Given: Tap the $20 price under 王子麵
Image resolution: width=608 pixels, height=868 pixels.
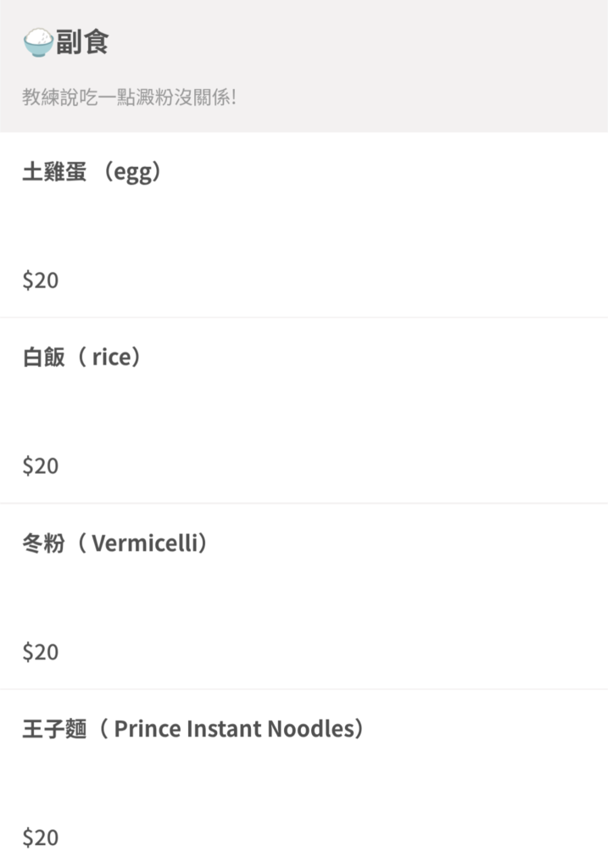Looking at the screenshot, I should tap(41, 837).
